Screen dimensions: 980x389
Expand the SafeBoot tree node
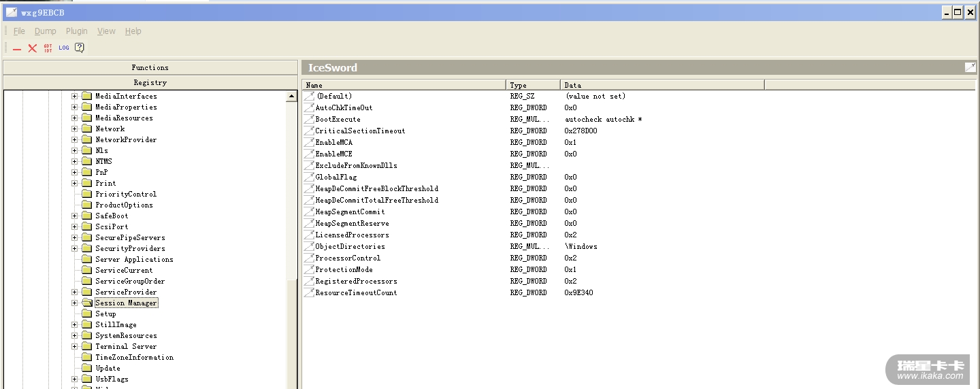[x=75, y=216]
